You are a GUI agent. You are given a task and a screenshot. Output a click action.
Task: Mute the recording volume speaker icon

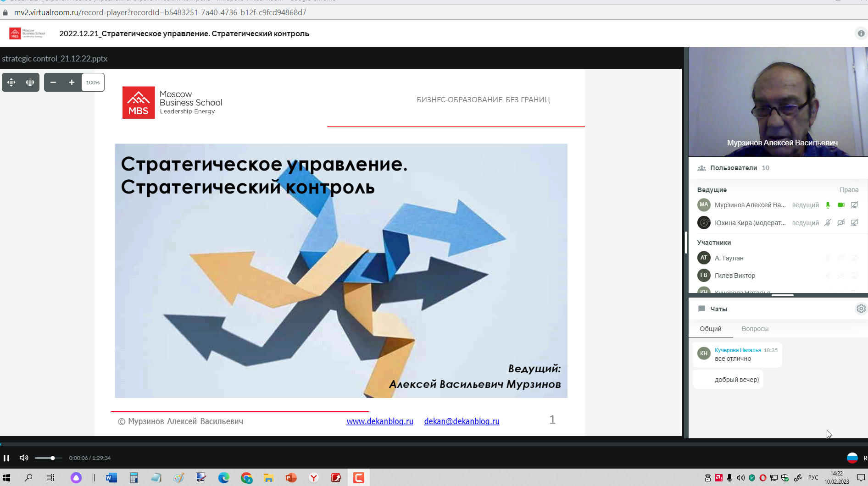(x=24, y=458)
